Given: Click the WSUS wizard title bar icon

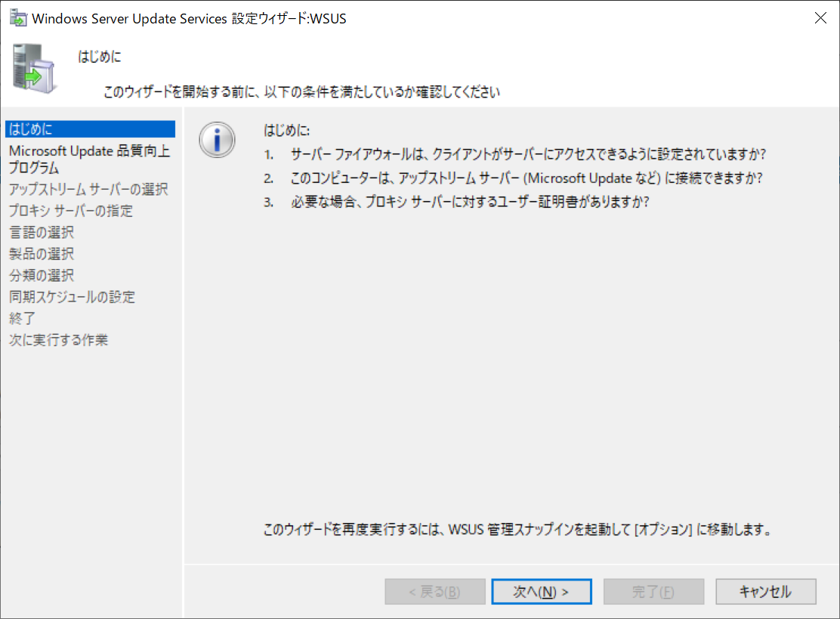Looking at the screenshot, I should point(18,17).
